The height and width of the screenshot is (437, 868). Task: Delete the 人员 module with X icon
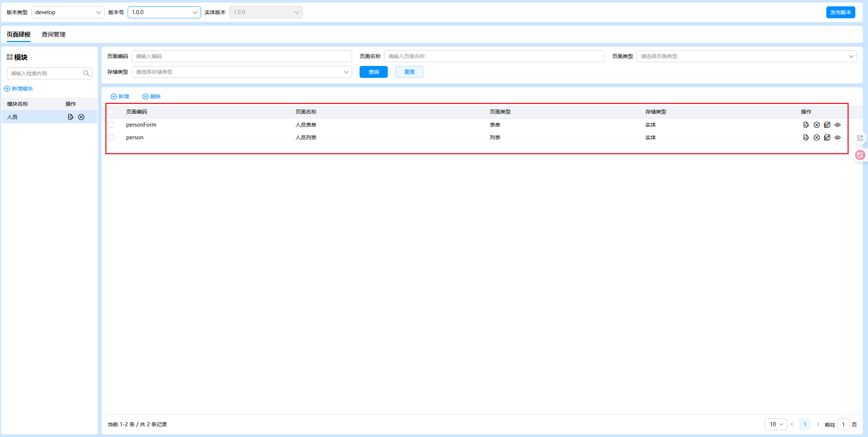click(81, 117)
